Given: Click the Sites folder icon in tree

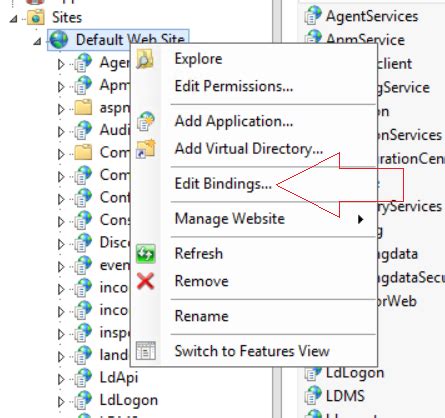Looking at the screenshot, I should point(36,17).
